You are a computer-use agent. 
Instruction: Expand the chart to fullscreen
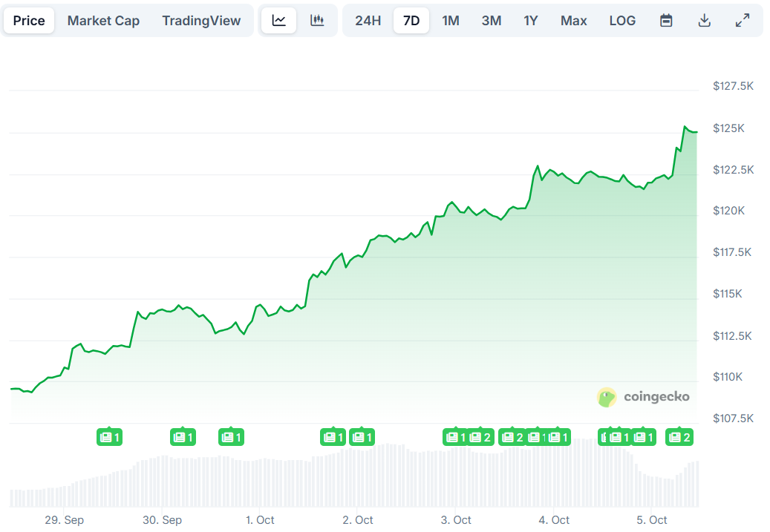pos(743,20)
